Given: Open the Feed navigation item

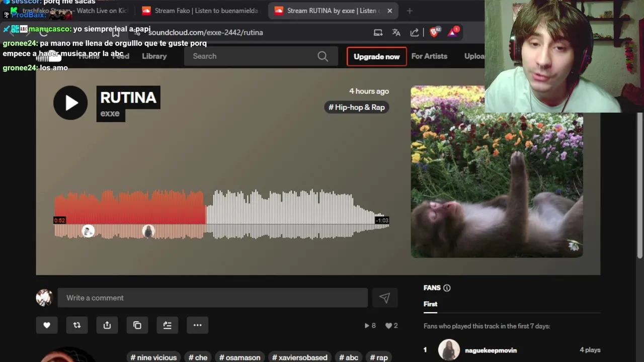Looking at the screenshot, I should click(121, 56).
